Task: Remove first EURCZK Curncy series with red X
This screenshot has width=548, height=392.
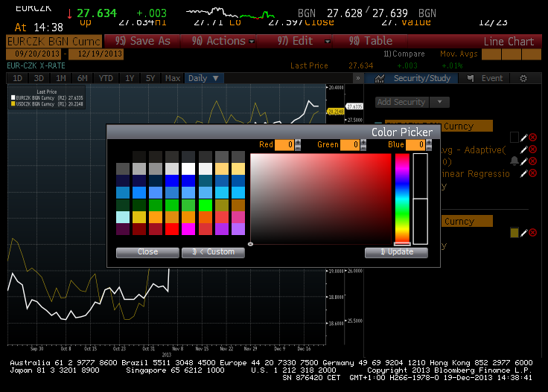Action: (x=532, y=138)
